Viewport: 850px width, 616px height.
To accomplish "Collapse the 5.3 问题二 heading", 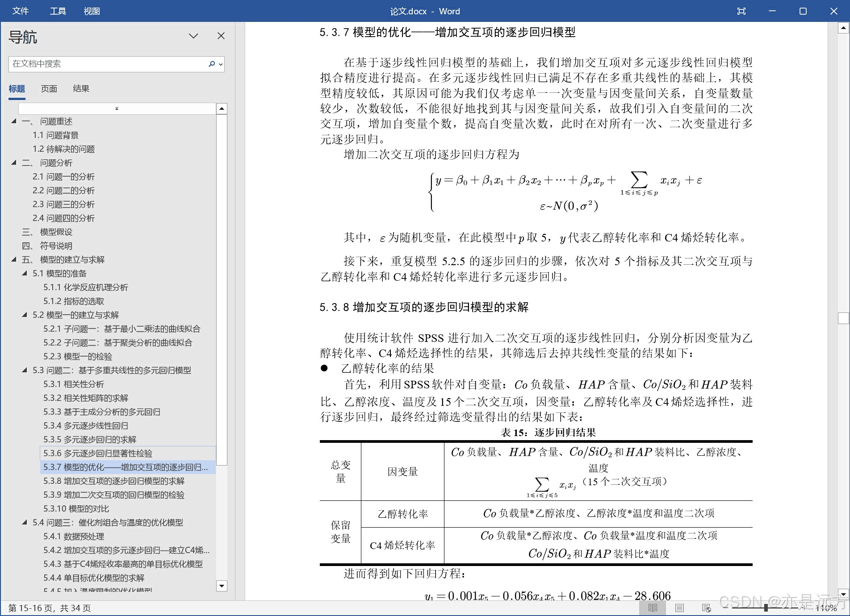I will [25, 370].
